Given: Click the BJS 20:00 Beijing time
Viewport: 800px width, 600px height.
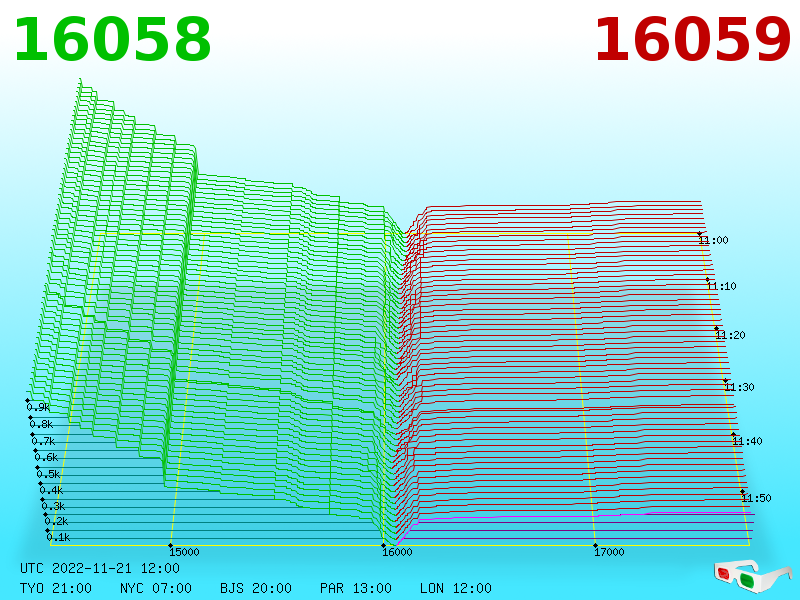Looking at the screenshot, I should click(x=256, y=588).
